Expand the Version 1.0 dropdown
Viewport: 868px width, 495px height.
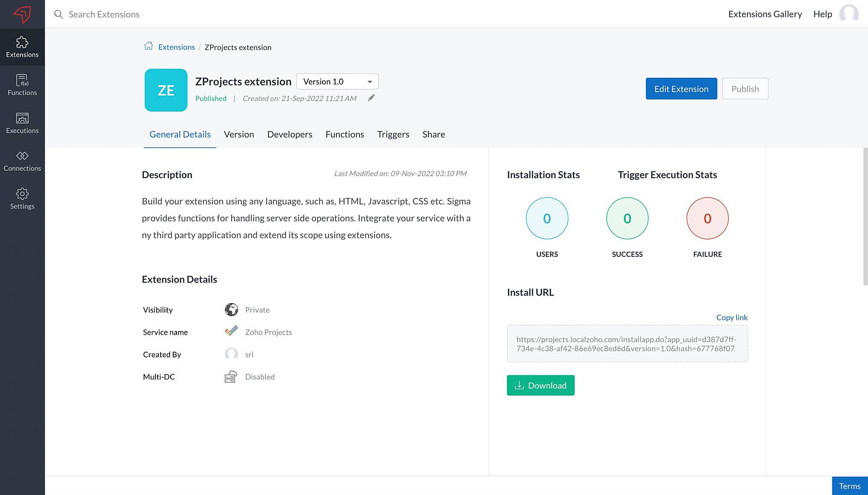click(337, 82)
